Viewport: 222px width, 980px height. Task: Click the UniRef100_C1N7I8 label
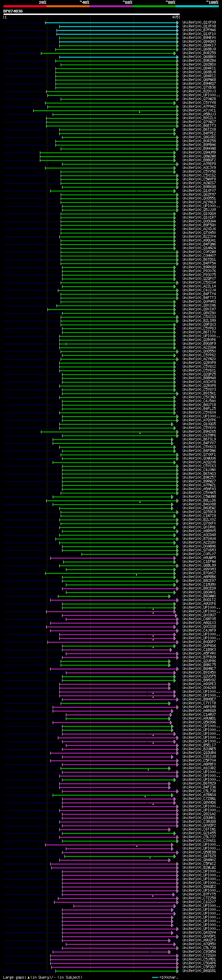[x=199, y=516]
